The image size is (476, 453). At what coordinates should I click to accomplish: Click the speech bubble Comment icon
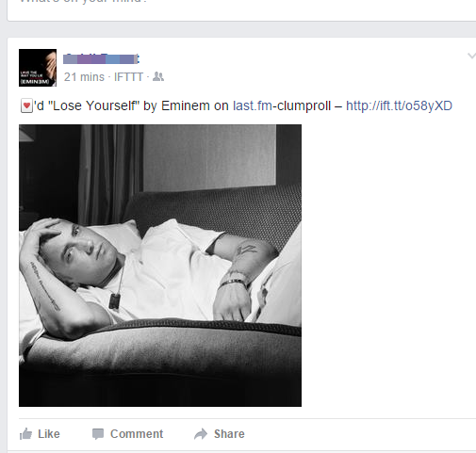[98, 434]
